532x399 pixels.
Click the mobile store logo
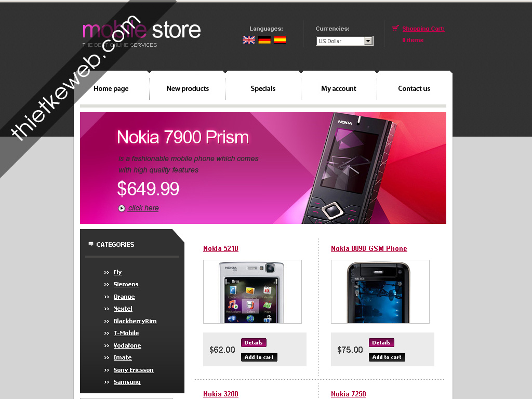point(141,34)
